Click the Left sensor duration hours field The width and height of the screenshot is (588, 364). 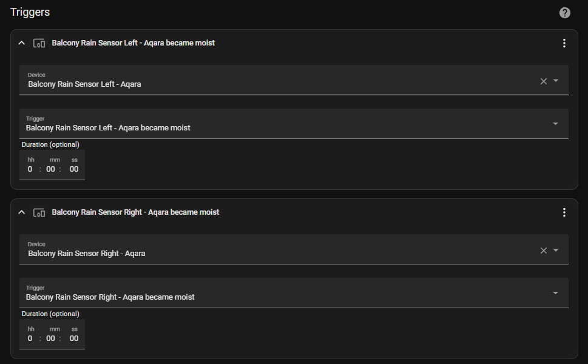[30, 169]
